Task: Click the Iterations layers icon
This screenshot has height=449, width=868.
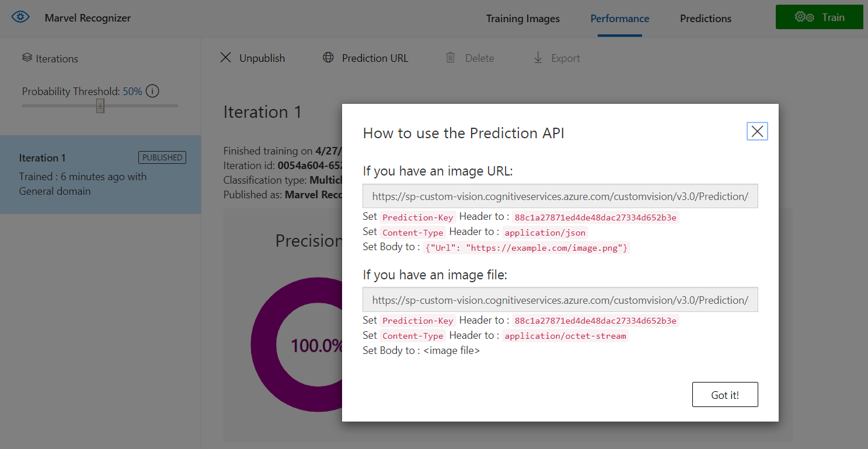Action: click(x=27, y=58)
